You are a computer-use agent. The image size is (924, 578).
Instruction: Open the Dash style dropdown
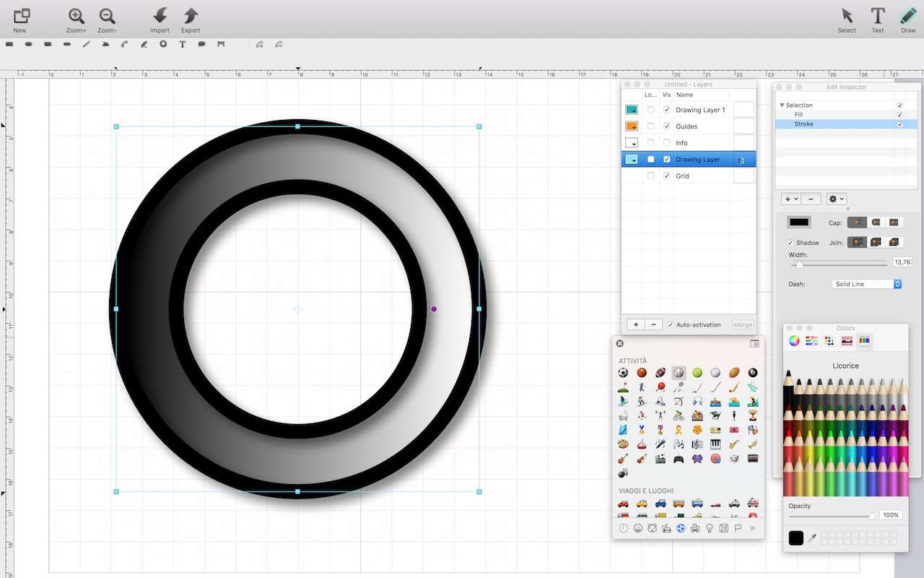point(866,284)
